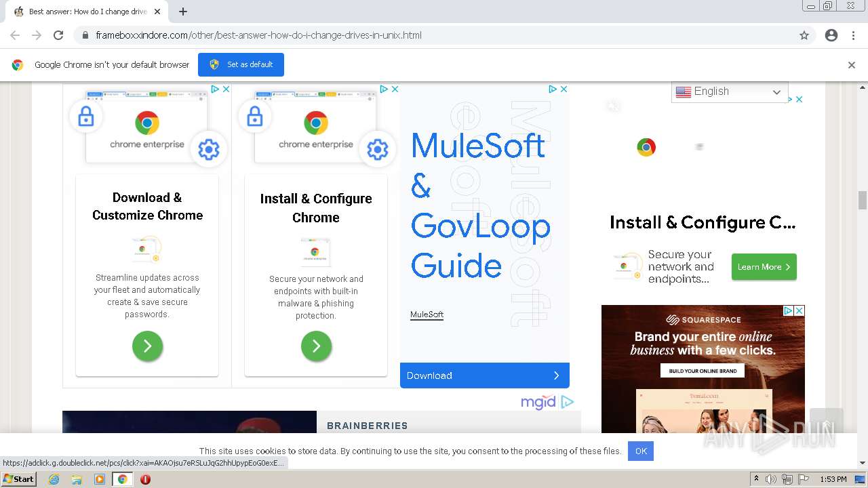This screenshot has height=488, width=868.
Task: Close the sidebar Chrome ad
Action: (799, 99)
